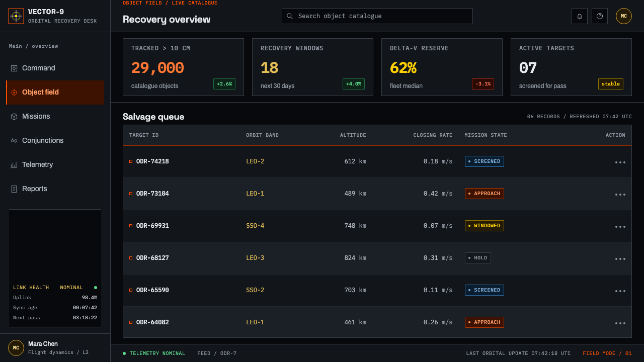The height and width of the screenshot is (362, 644).
Task: Open the Tracked > 10 cm card
Action: (x=184, y=67)
